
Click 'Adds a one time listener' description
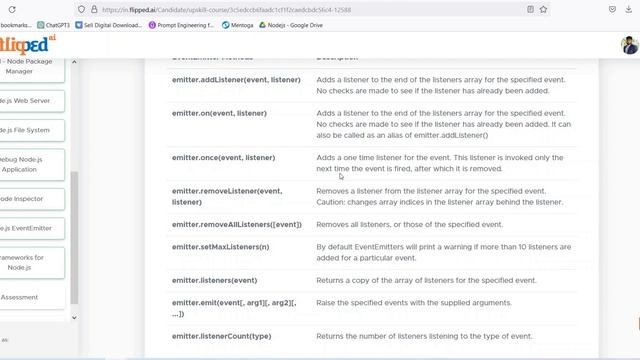tap(440, 163)
